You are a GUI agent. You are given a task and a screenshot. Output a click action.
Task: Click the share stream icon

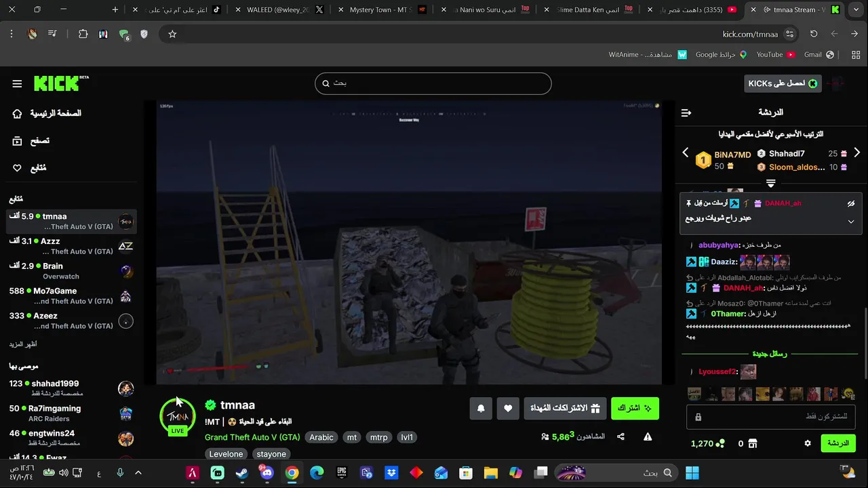click(620, 437)
